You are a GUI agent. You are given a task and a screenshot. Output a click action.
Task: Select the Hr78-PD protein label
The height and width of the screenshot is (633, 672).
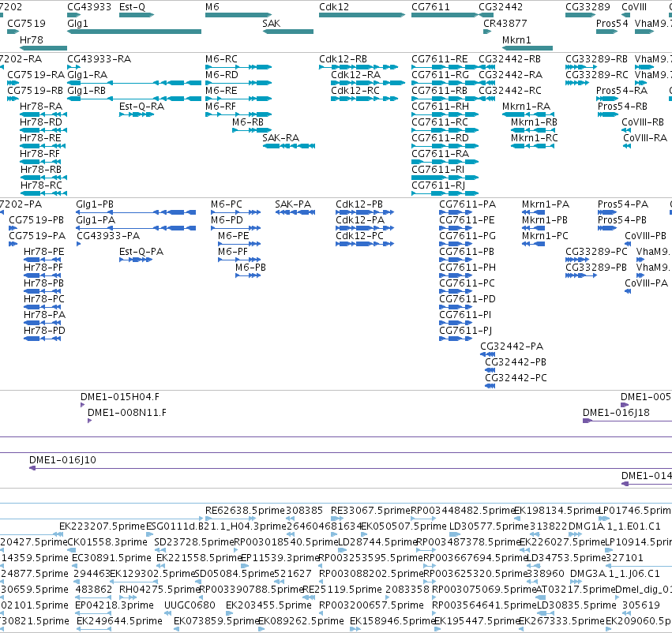pos(44,330)
